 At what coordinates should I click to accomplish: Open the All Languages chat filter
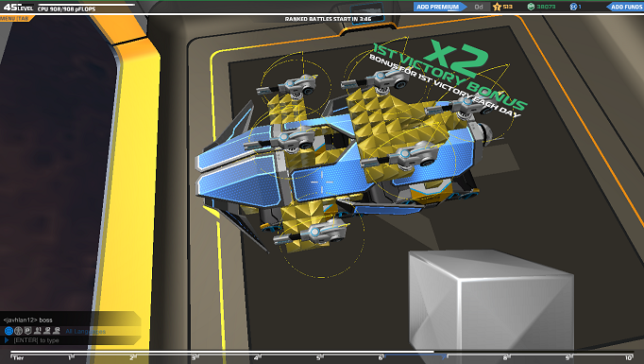point(85,331)
